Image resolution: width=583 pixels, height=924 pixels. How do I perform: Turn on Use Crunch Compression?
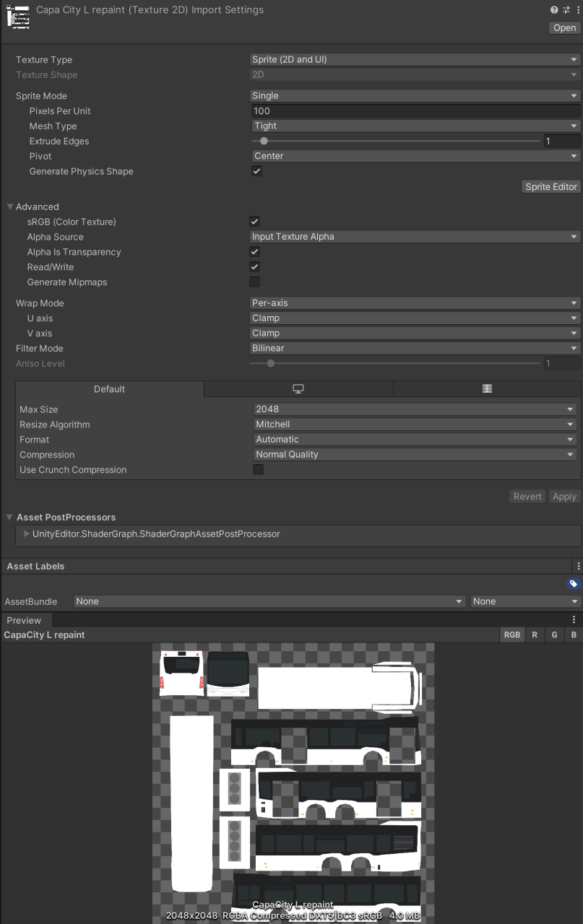(x=258, y=470)
